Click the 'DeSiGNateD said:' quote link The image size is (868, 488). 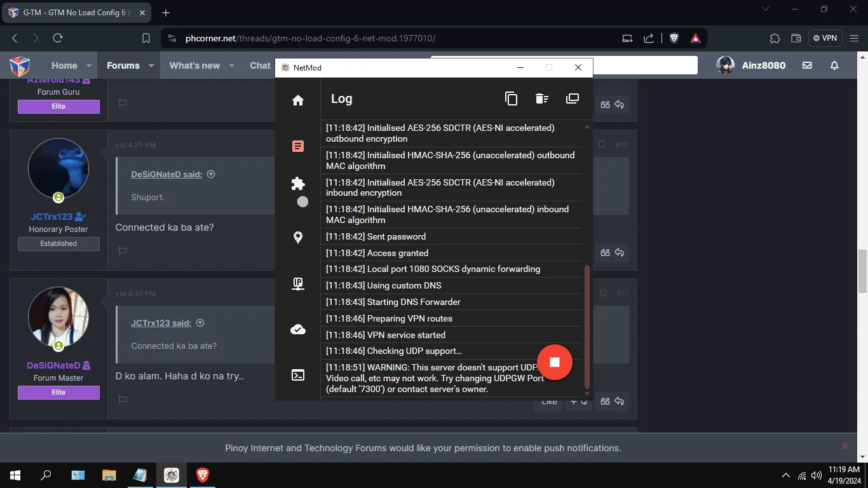[x=166, y=174]
